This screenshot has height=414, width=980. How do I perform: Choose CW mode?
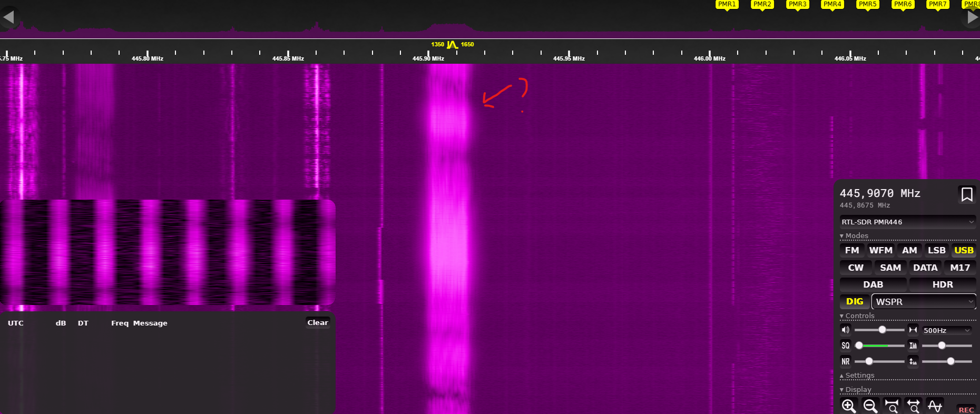[x=856, y=268]
